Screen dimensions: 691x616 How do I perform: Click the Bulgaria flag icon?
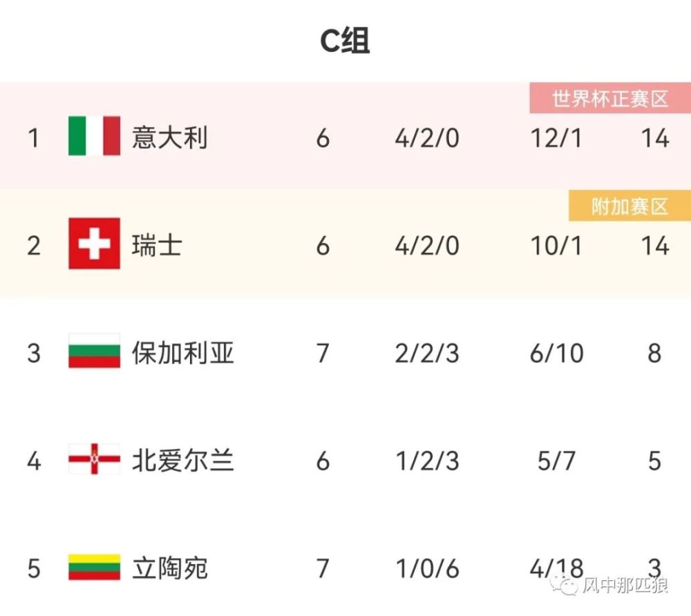click(x=95, y=352)
